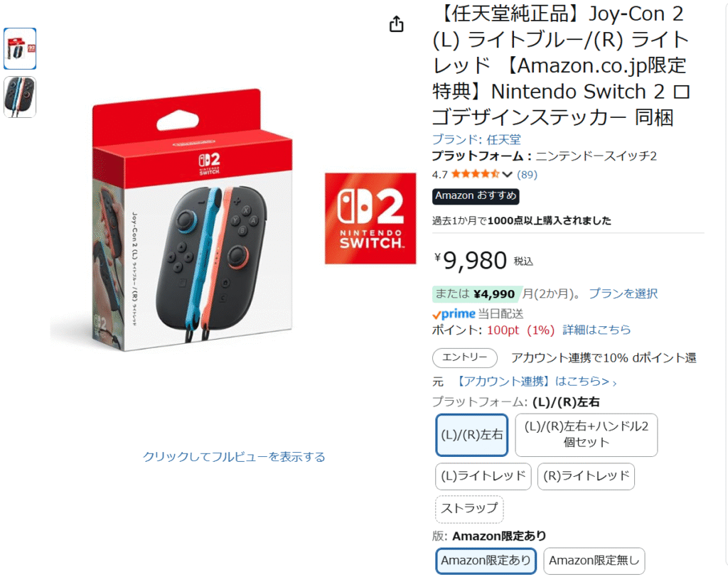The image size is (728, 582).
Task: Click the share icon above product image
Action: [x=396, y=24]
